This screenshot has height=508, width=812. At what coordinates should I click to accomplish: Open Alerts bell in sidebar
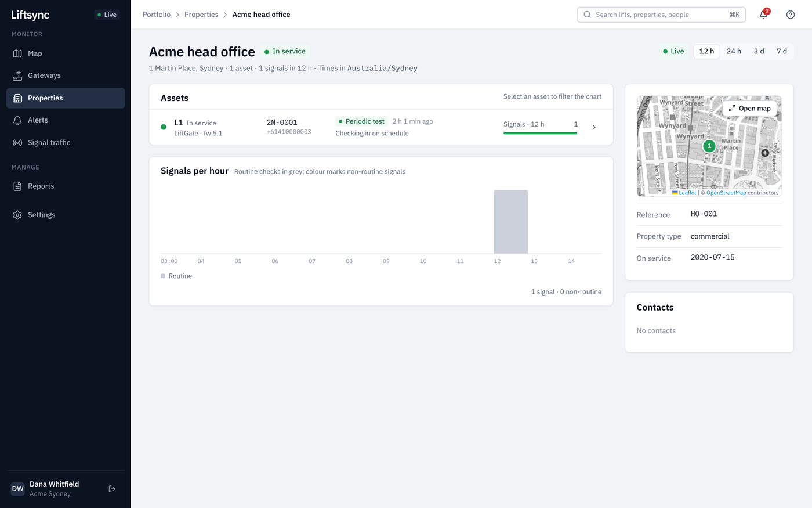[66, 120]
